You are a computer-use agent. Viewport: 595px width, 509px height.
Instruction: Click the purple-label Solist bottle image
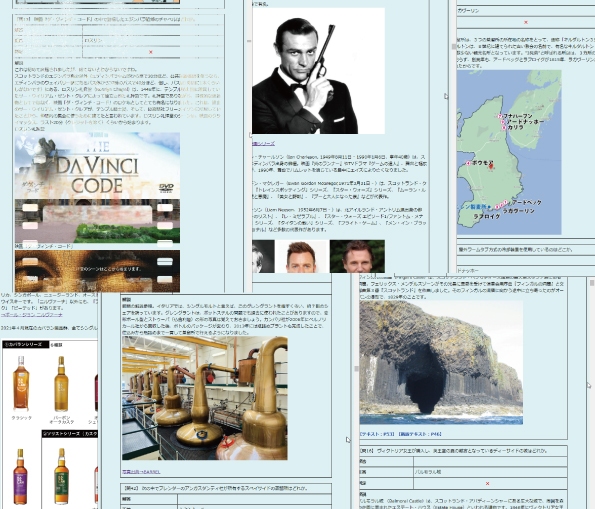click(20, 476)
